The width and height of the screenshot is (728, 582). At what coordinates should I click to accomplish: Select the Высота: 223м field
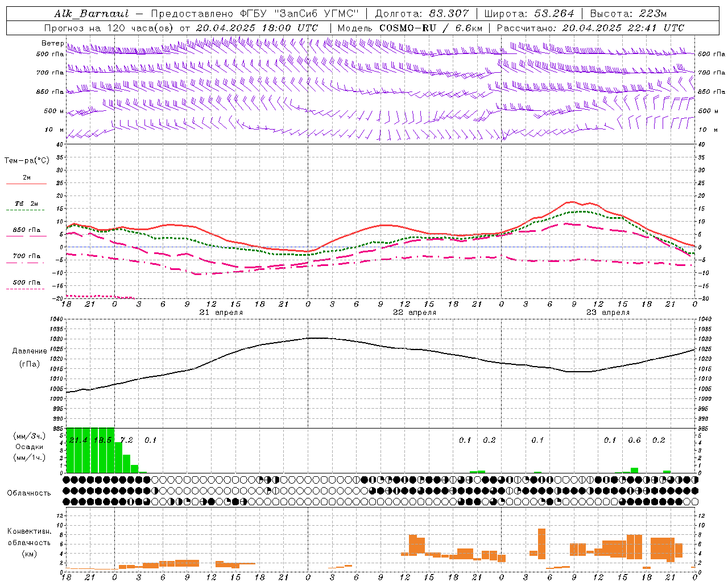pos(628,14)
